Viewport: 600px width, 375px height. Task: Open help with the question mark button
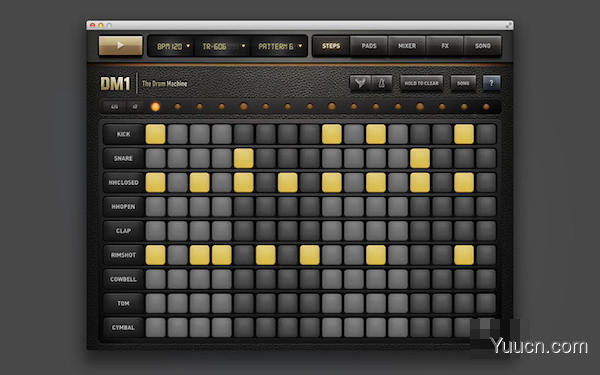point(491,83)
